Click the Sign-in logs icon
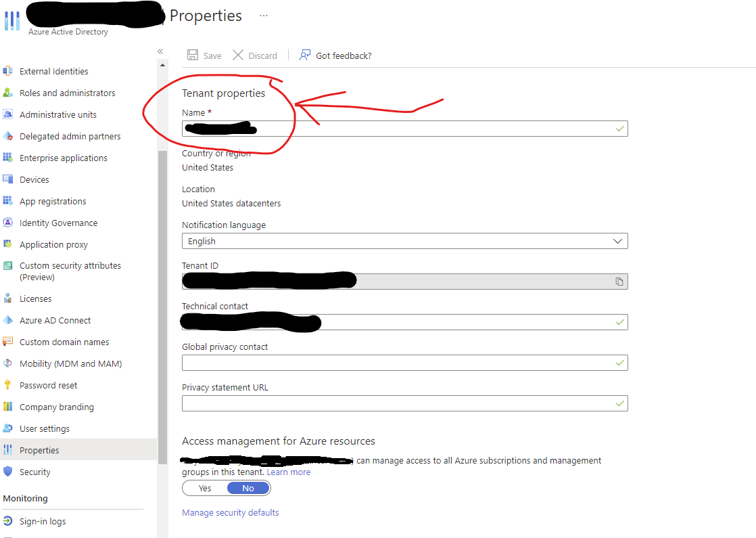Image resolution: width=756 pixels, height=538 pixels. (7, 521)
